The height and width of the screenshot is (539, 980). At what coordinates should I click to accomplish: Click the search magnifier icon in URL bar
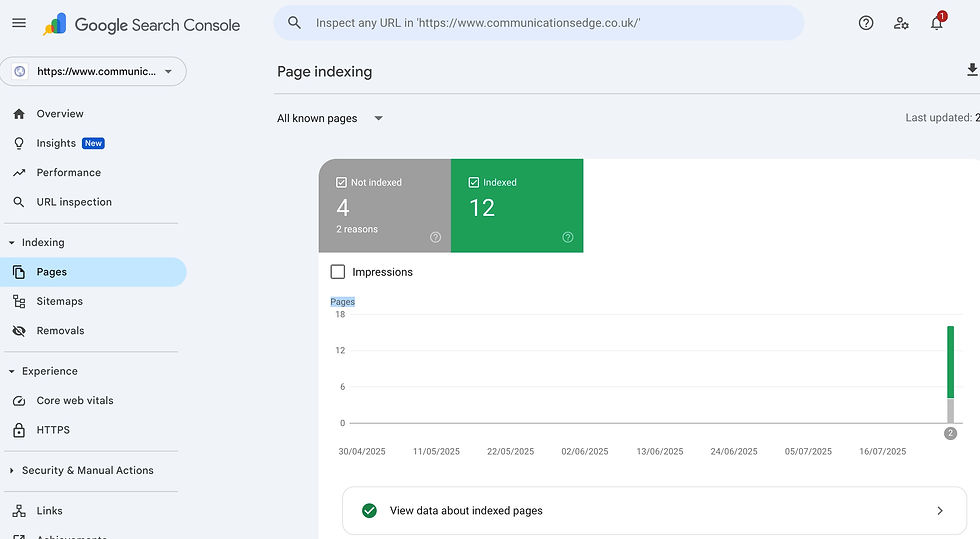[x=294, y=23]
